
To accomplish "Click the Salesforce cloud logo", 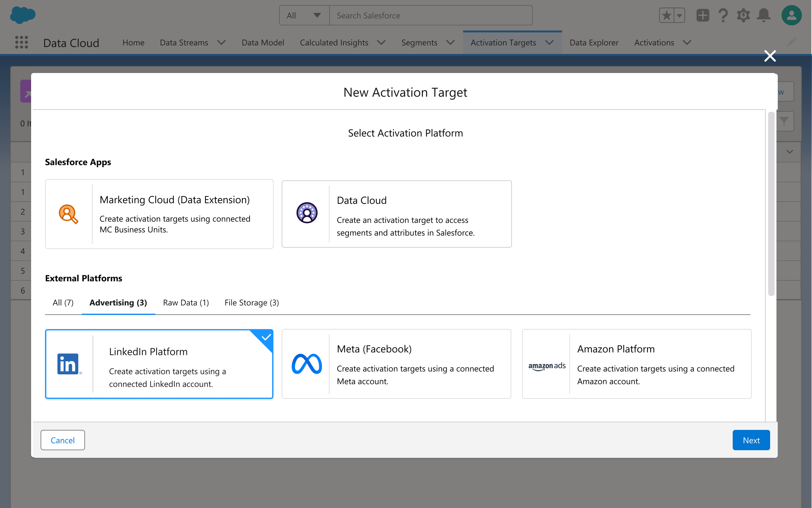I will point(23,15).
